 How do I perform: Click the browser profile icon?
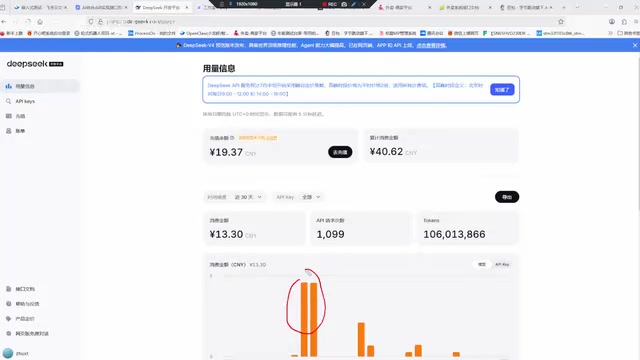tap(611, 22)
